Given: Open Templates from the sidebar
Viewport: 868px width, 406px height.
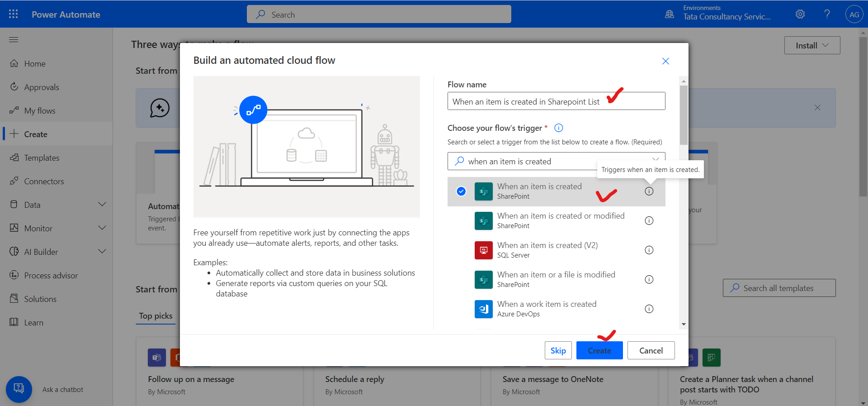Looking at the screenshot, I should 42,158.
